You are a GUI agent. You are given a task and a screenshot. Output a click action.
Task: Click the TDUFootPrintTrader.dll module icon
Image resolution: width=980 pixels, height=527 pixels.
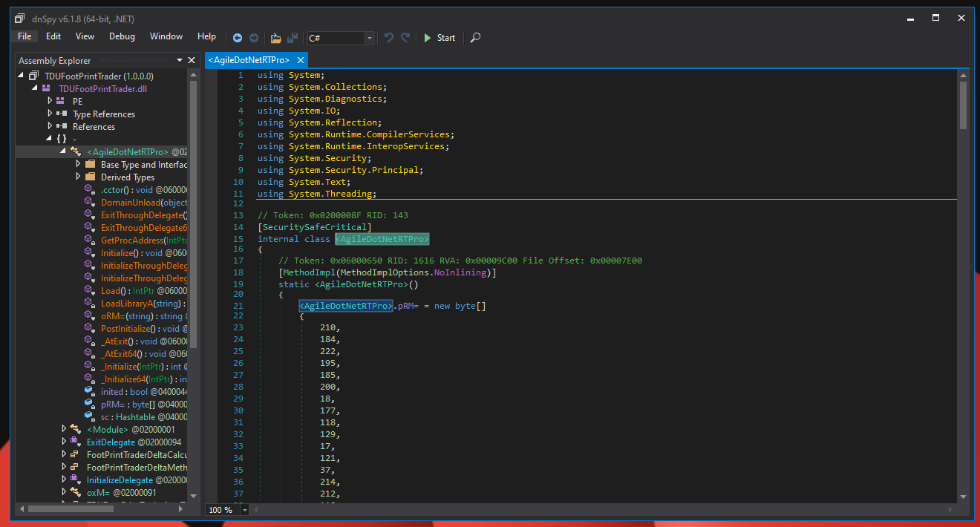pyautogui.click(x=47, y=88)
